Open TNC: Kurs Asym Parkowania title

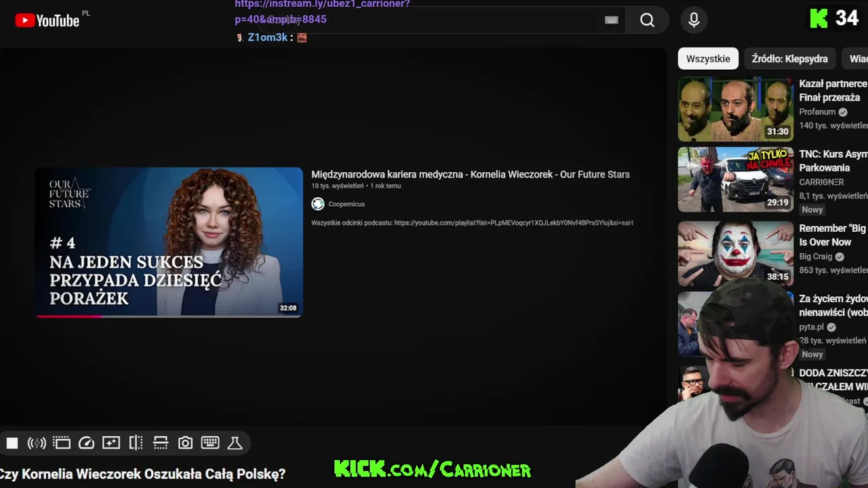click(833, 161)
